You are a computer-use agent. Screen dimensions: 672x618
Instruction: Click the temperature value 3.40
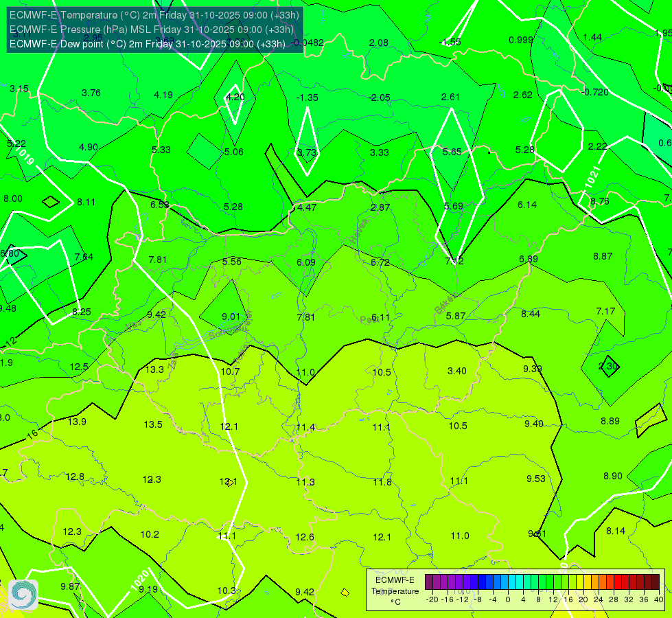(457, 371)
